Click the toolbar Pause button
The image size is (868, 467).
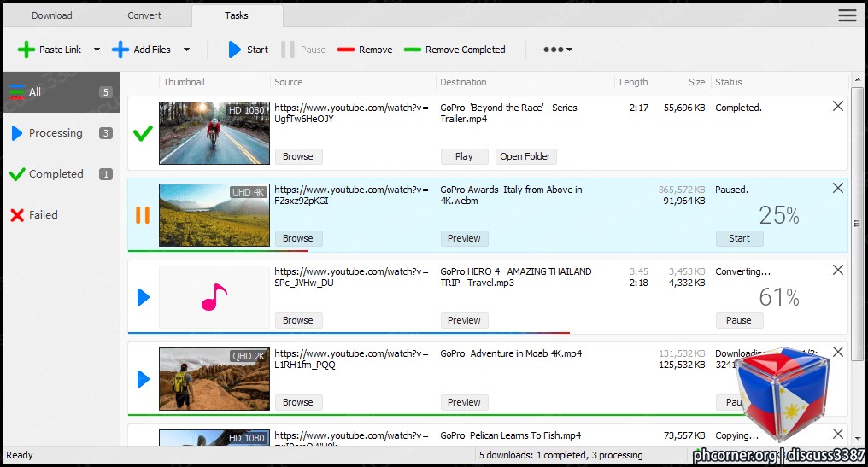[x=303, y=50]
